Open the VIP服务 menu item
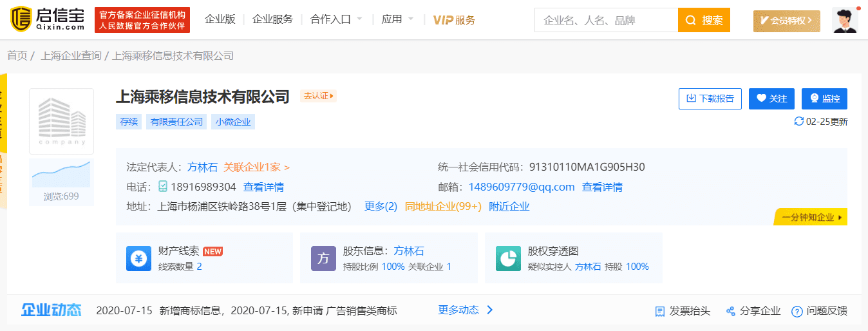 pyautogui.click(x=454, y=20)
